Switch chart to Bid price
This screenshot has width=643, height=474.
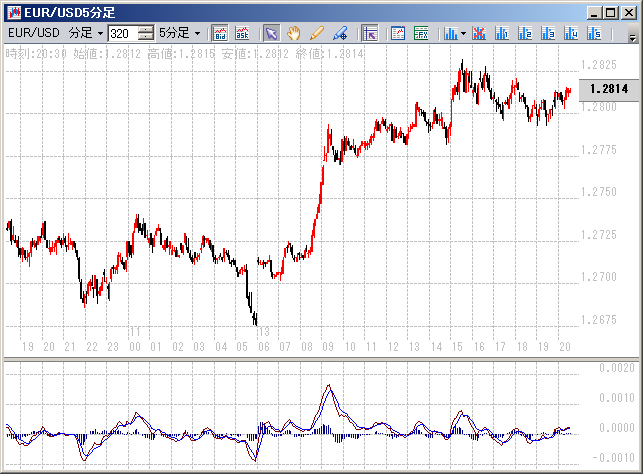[x=220, y=33]
